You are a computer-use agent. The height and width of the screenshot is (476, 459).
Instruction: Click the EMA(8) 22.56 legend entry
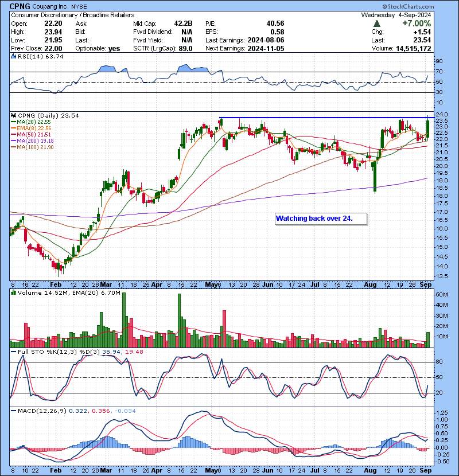point(31,128)
